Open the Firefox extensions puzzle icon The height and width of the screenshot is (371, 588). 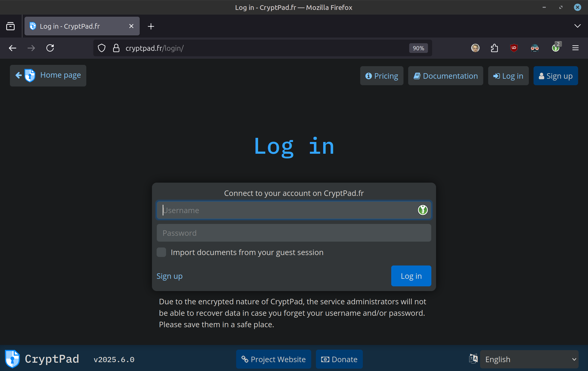[x=494, y=48]
